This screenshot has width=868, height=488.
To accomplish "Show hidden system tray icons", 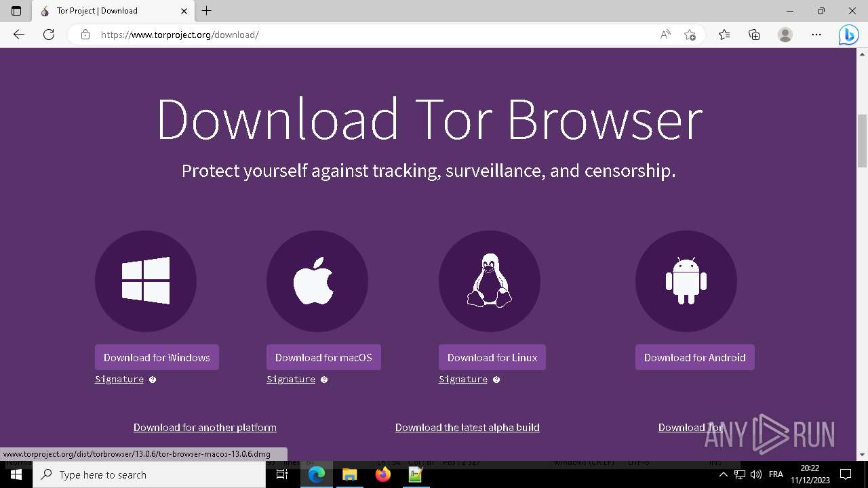I will [723, 474].
